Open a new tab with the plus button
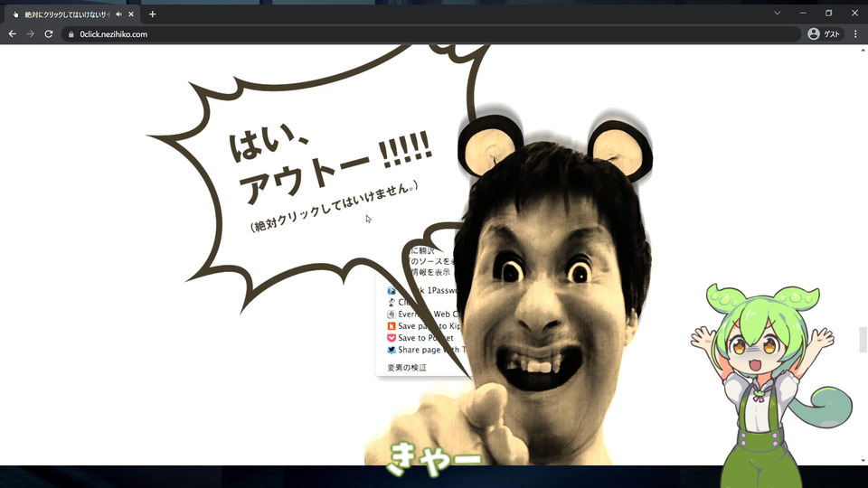The width and height of the screenshot is (868, 488). click(152, 14)
